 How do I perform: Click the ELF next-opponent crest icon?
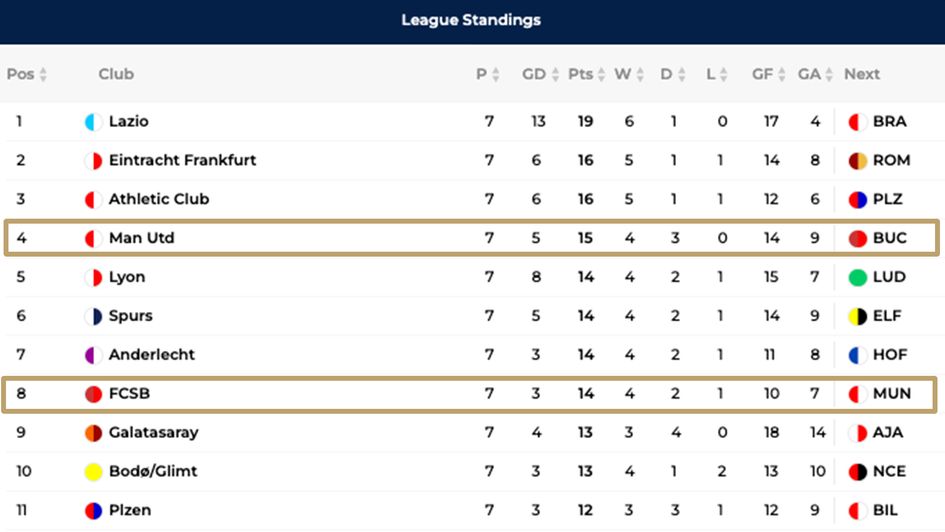pyautogui.click(x=857, y=317)
